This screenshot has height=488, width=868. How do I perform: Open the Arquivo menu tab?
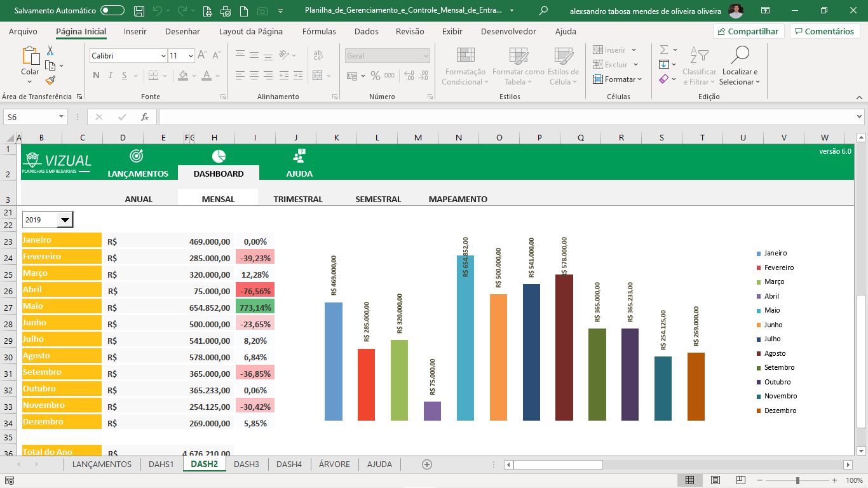pyautogui.click(x=23, y=31)
